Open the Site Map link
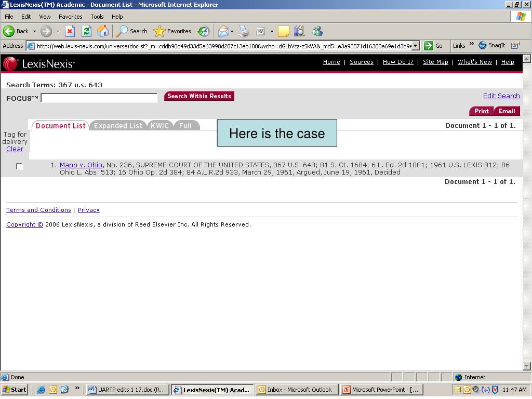The width and height of the screenshot is (532, 399). click(x=435, y=62)
